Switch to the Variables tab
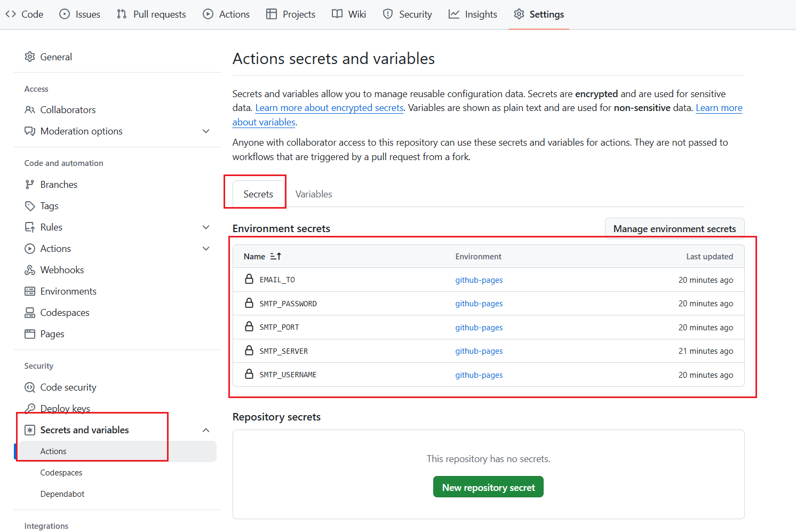This screenshot has width=796, height=532. (314, 194)
